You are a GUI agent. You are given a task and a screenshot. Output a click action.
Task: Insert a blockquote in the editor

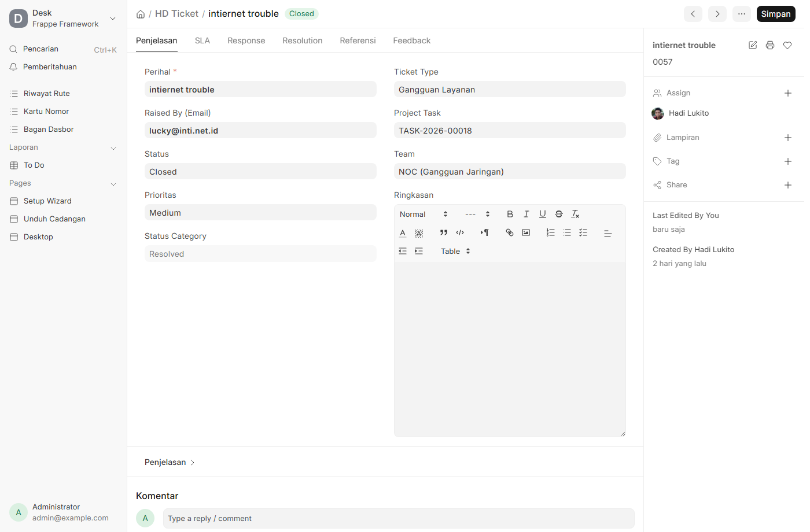444,232
